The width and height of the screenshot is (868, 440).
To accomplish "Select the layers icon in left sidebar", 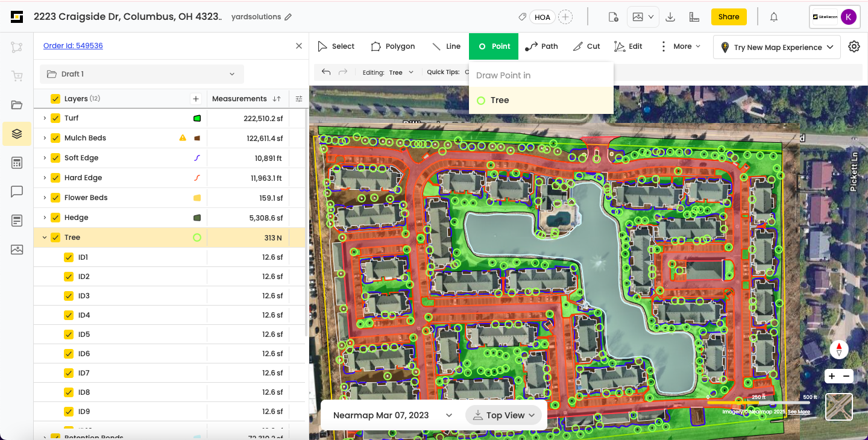I will (x=17, y=134).
